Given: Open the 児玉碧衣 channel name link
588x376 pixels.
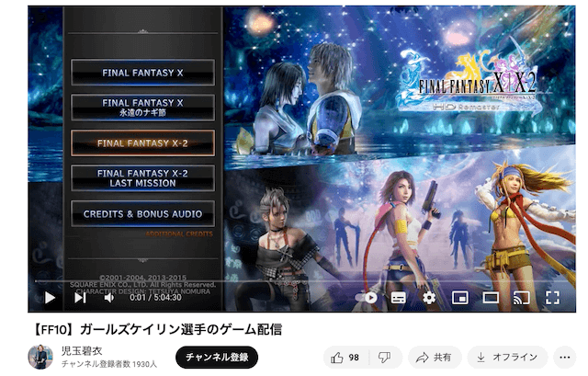Looking at the screenshot, I should coord(82,351).
